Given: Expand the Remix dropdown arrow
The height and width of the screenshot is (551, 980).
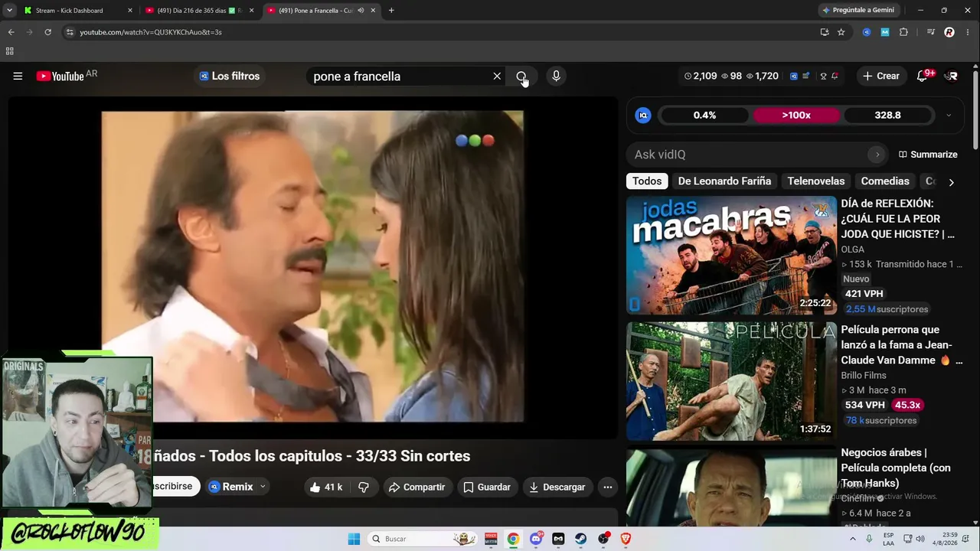Looking at the screenshot, I should point(263,487).
